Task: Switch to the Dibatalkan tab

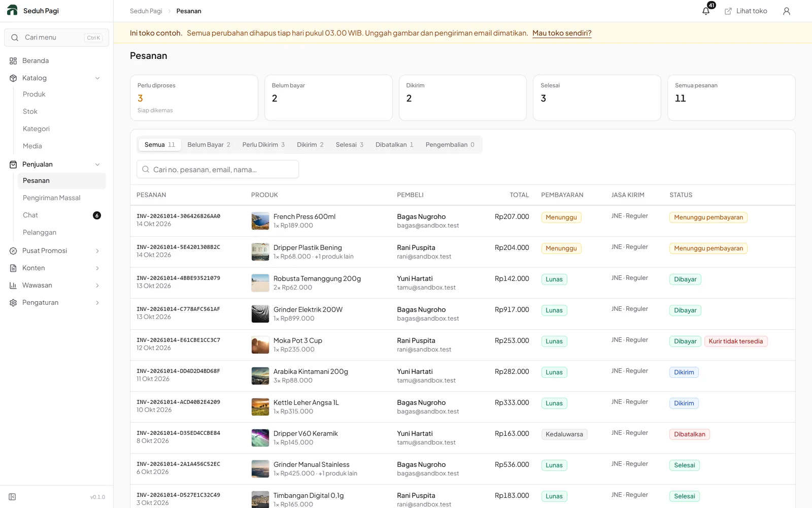Action: click(394, 145)
